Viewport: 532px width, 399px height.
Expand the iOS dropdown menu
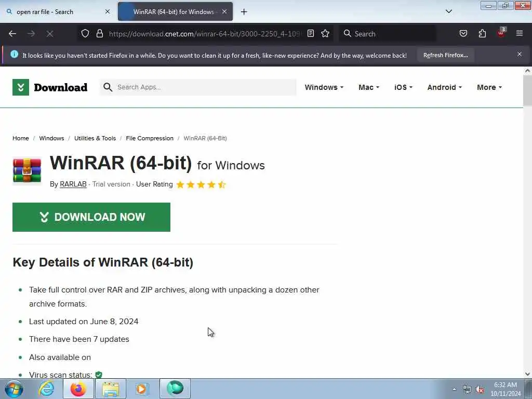tap(403, 87)
